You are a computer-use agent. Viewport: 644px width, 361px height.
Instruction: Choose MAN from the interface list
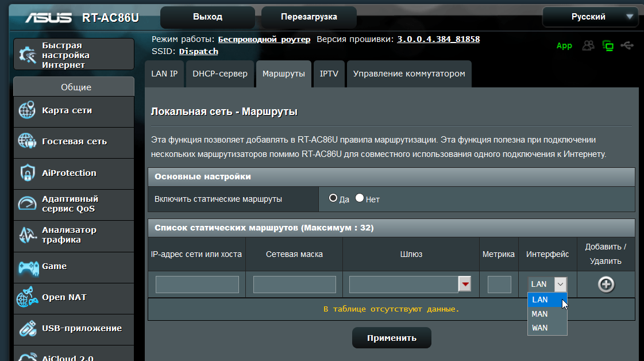(547, 314)
